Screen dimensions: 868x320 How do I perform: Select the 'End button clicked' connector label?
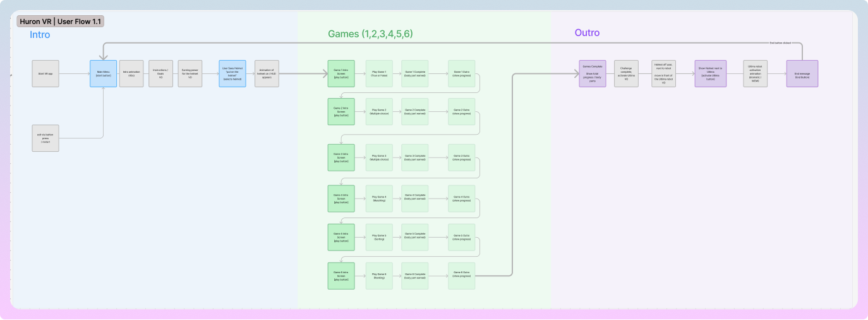click(780, 42)
